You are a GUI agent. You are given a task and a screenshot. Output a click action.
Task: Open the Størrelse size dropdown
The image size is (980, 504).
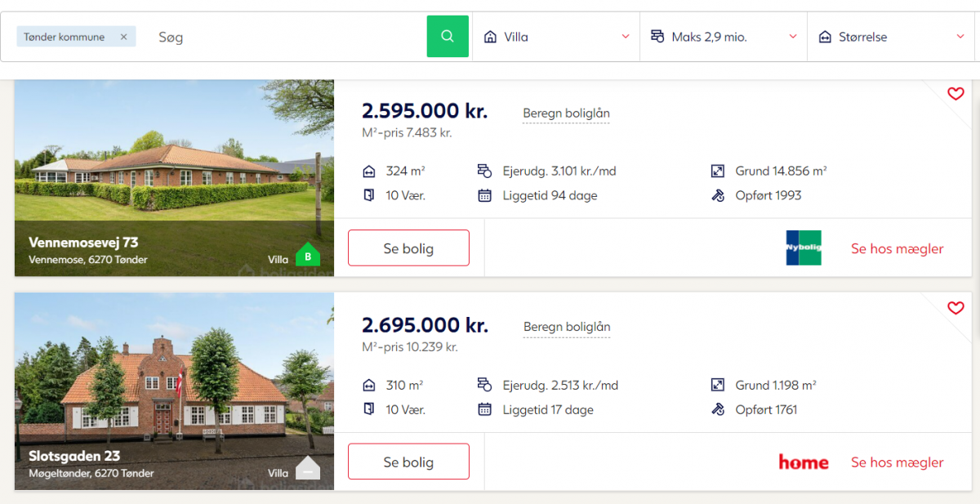[893, 37]
